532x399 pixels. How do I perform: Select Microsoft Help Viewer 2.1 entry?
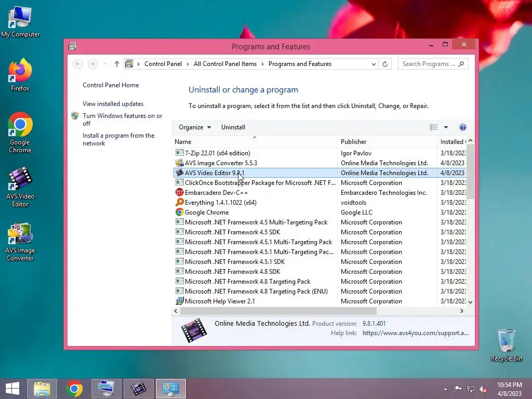tap(320, 301)
